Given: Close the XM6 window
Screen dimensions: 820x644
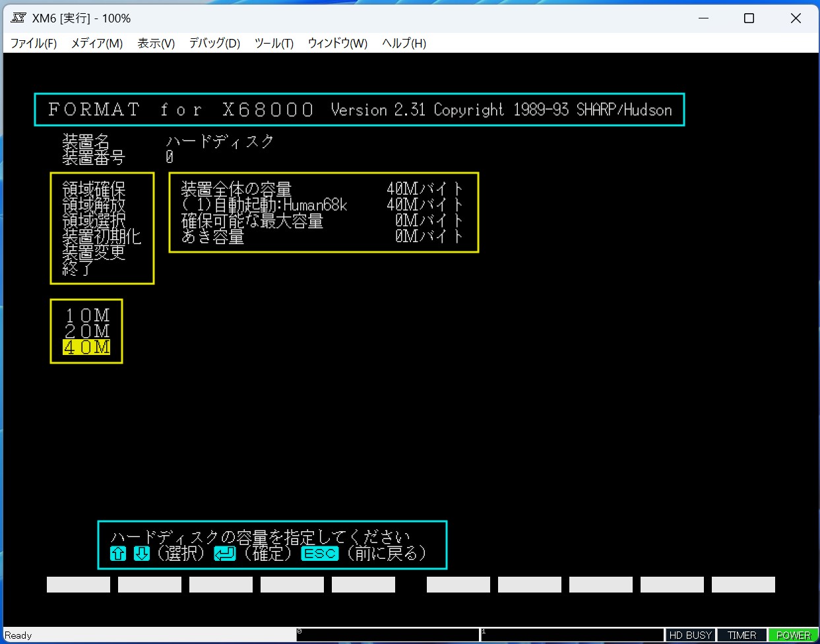Looking at the screenshot, I should pos(796,18).
